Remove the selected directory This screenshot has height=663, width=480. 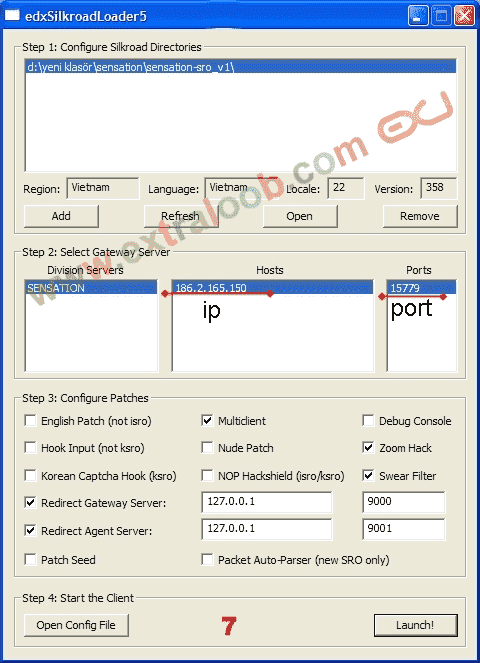(x=420, y=216)
